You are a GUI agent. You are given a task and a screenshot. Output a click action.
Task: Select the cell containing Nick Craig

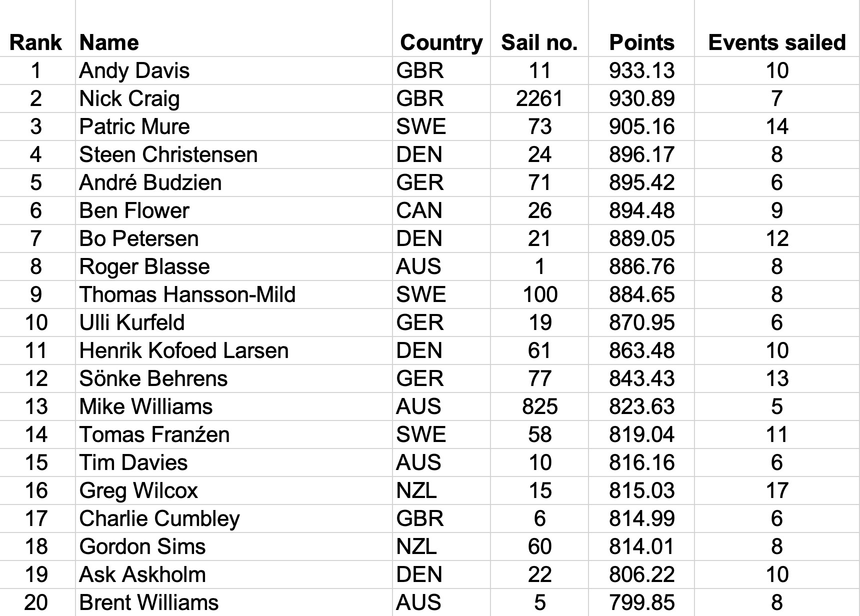click(x=129, y=98)
